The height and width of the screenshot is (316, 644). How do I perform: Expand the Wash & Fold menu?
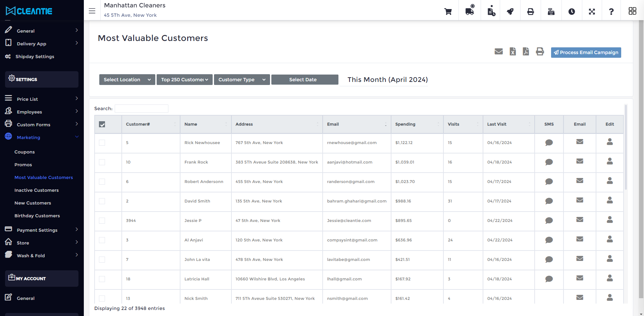pos(42,256)
